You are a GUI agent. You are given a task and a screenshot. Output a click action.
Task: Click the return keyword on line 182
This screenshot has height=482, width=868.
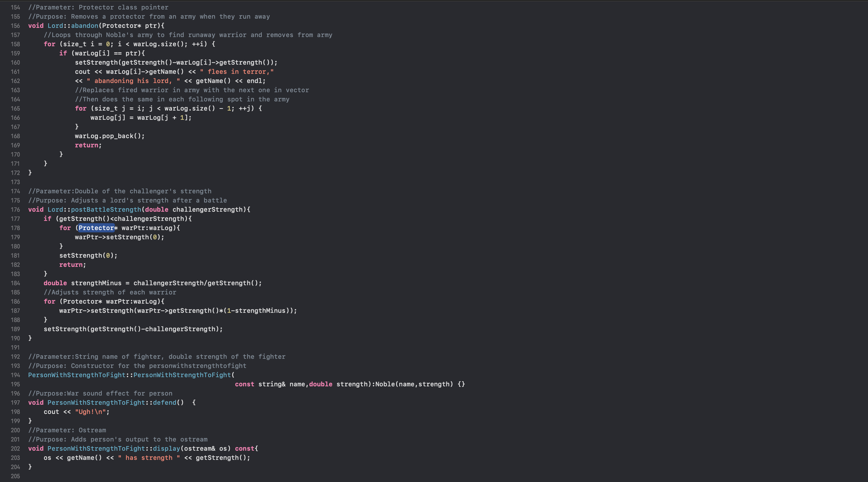point(71,265)
